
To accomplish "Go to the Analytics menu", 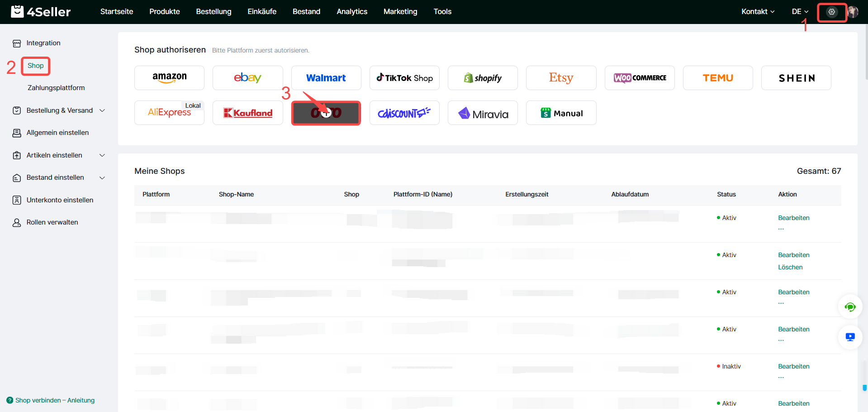I will point(351,12).
